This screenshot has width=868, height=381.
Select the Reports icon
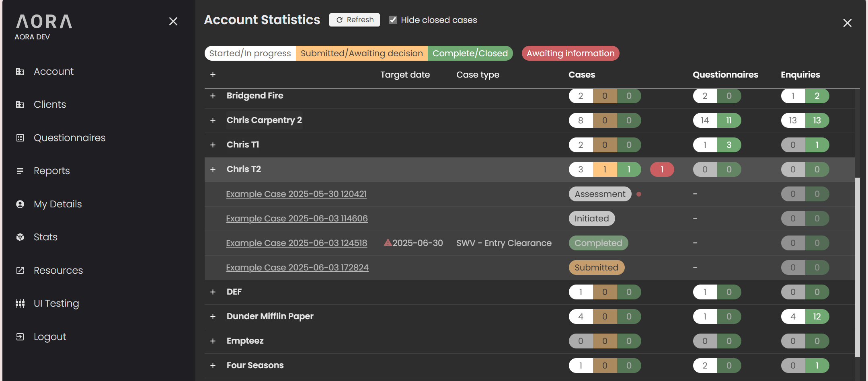pos(20,170)
